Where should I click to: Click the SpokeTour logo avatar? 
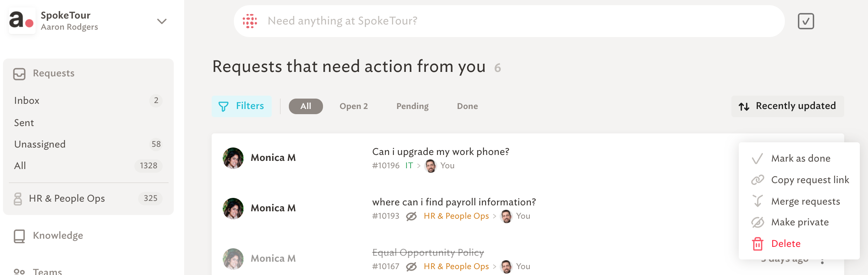[22, 21]
